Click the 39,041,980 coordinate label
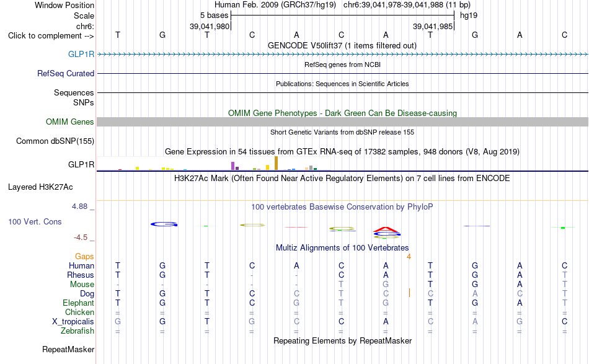Image resolution: width=589 pixels, height=364 pixels. (209, 26)
